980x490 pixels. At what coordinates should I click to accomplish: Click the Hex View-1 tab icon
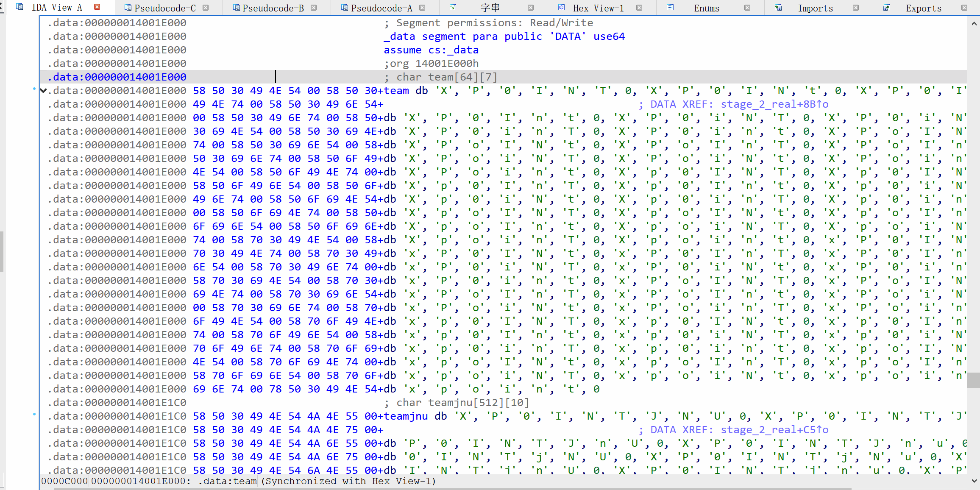click(x=561, y=7)
